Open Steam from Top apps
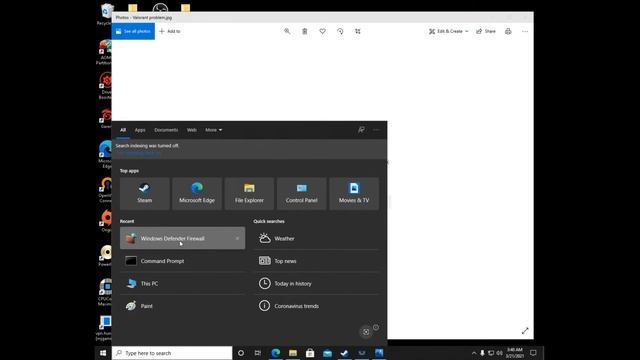640x360 pixels. tap(144, 193)
